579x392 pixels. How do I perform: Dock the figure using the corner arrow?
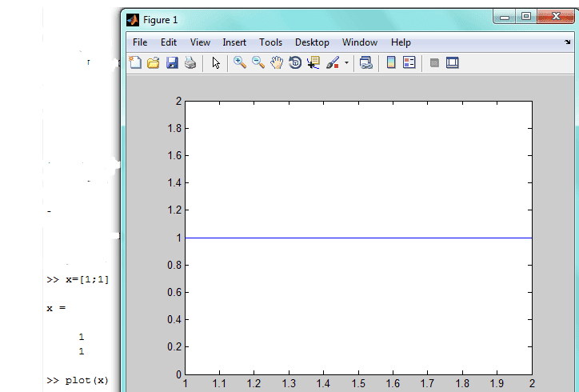tap(567, 42)
